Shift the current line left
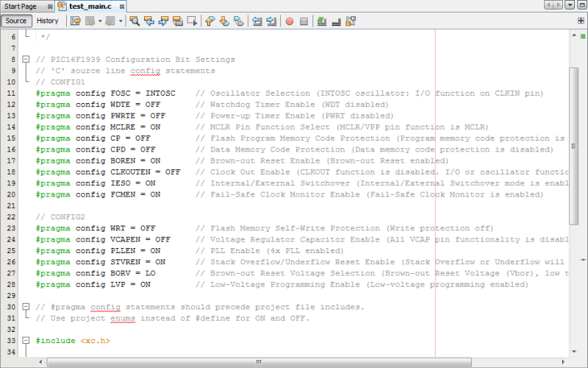This screenshot has width=588, height=368. [x=257, y=21]
